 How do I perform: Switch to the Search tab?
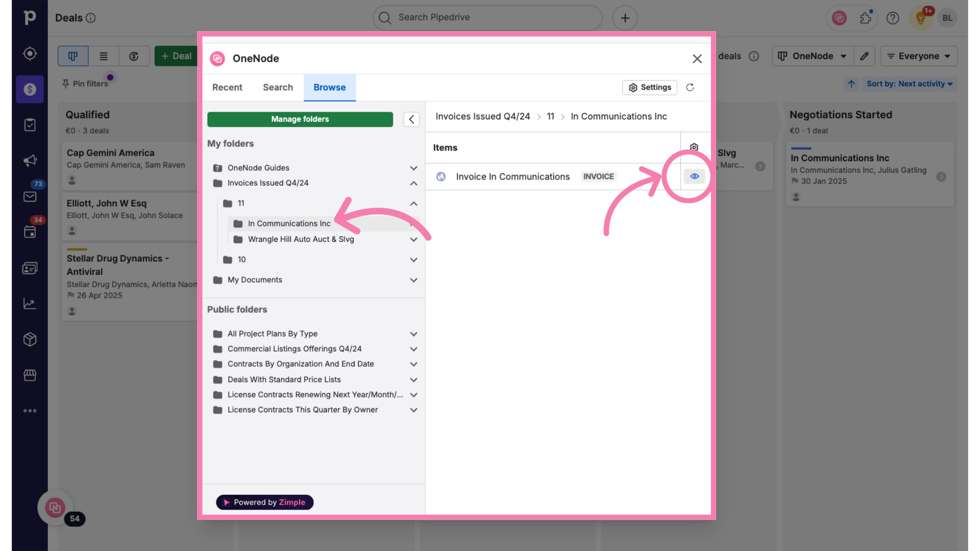278,87
